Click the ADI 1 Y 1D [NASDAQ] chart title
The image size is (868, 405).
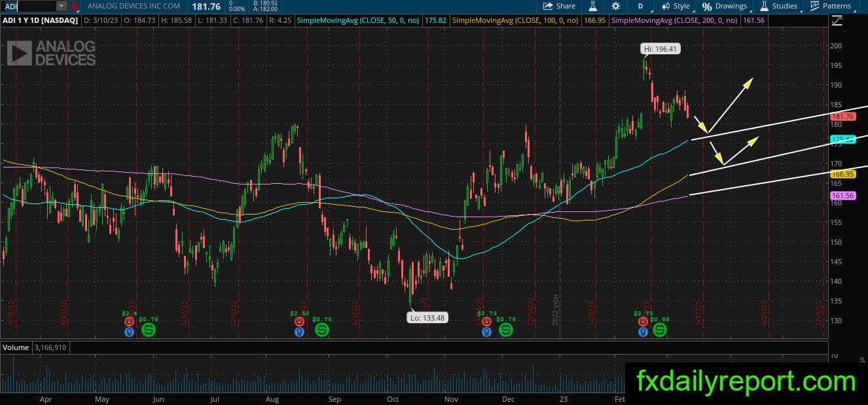click(x=41, y=21)
